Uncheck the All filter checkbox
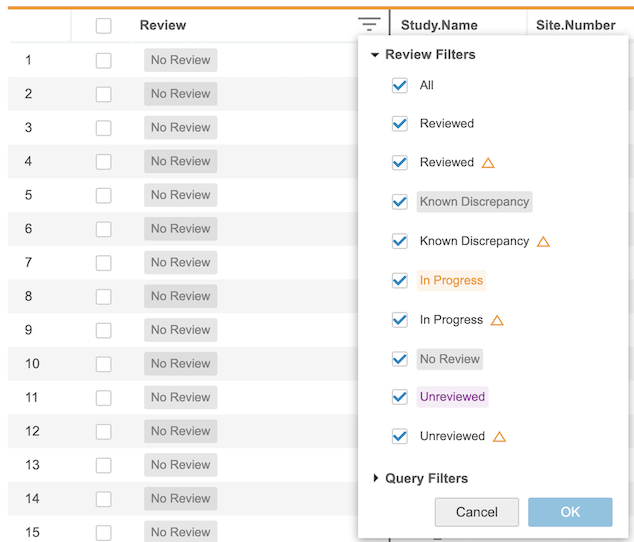 tap(400, 85)
